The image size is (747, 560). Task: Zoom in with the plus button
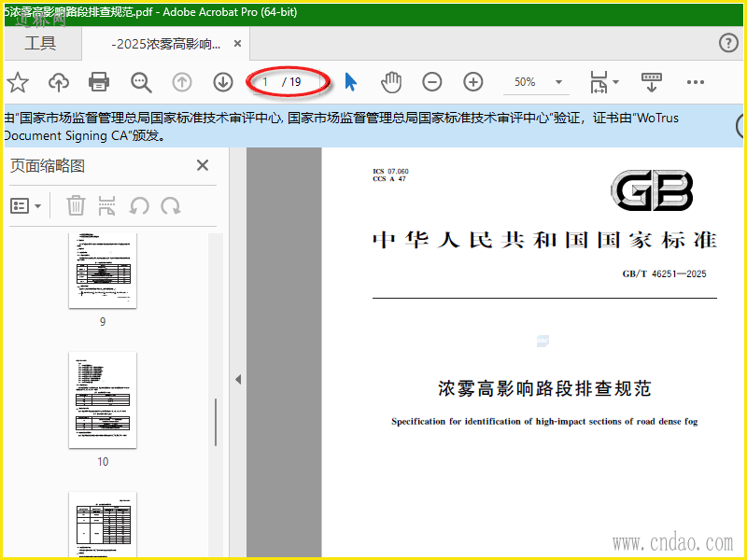tap(473, 82)
